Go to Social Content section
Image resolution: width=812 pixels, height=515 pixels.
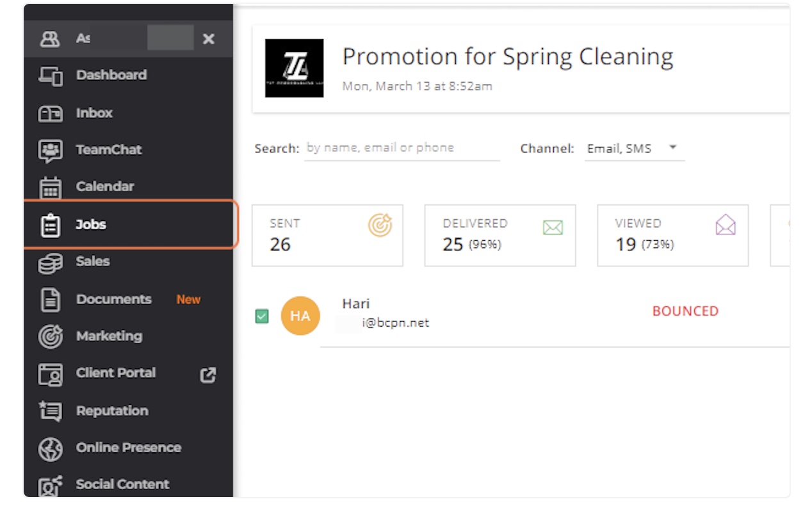[122, 484]
